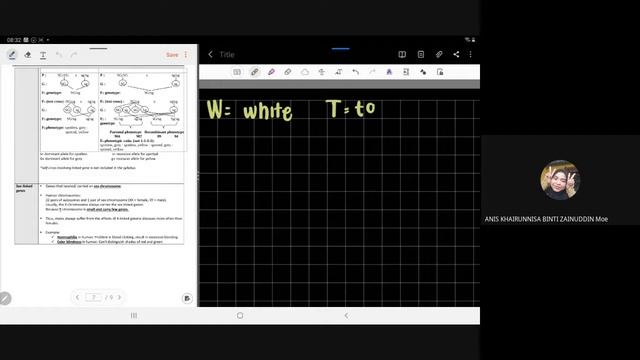Open Notes more options menu
640x360 pixels.
pos(470,54)
